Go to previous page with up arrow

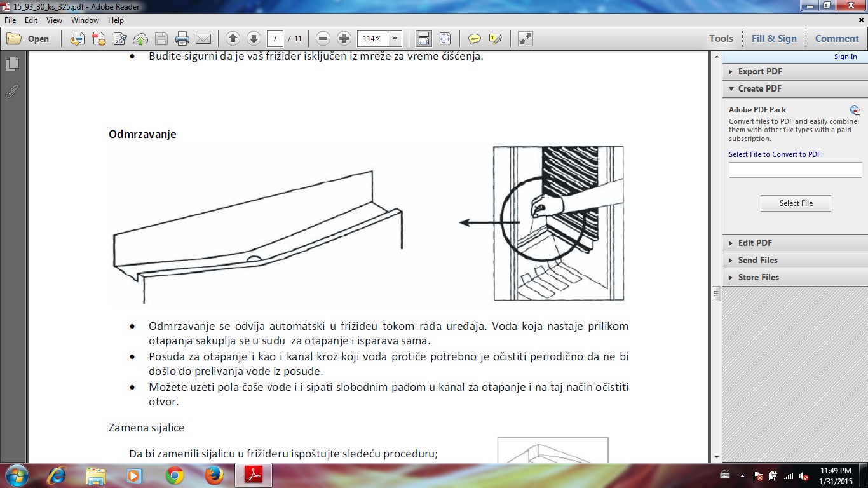pyautogui.click(x=233, y=39)
